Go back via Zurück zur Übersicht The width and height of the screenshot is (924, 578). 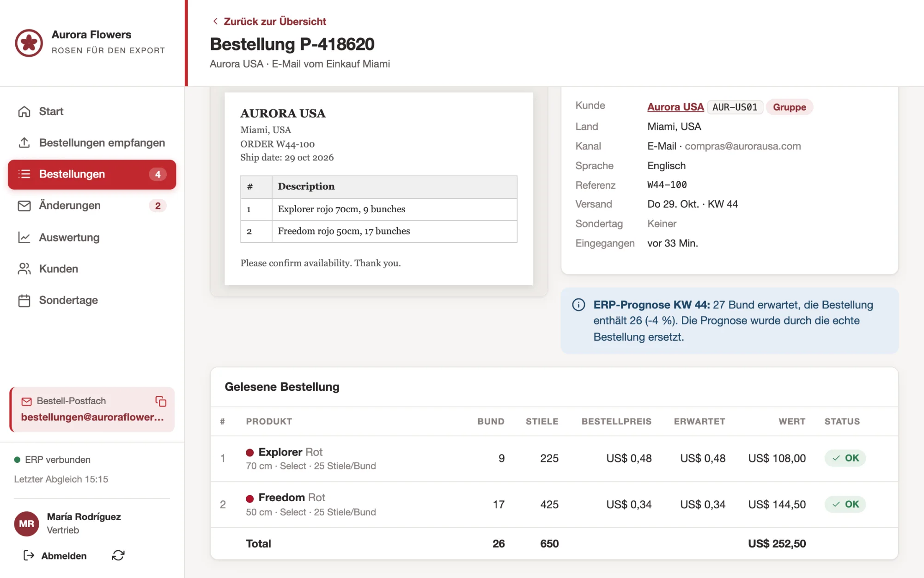pos(269,21)
